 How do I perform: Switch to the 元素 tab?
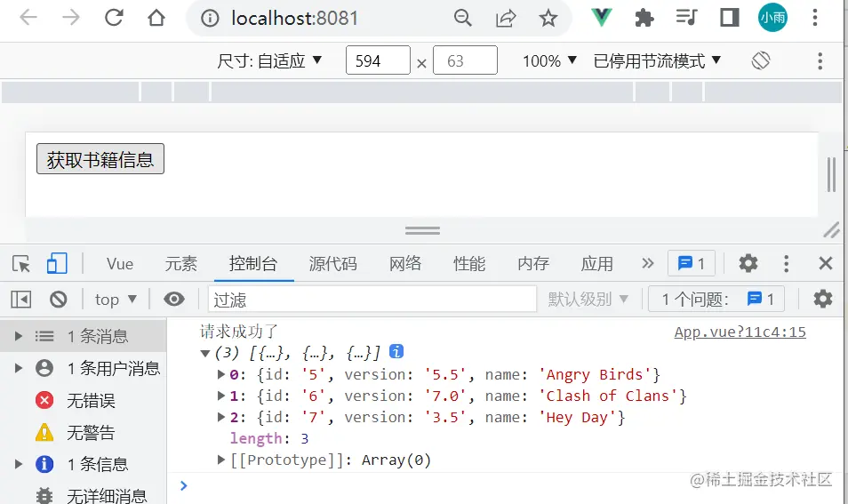pyautogui.click(x=180, y=264)
